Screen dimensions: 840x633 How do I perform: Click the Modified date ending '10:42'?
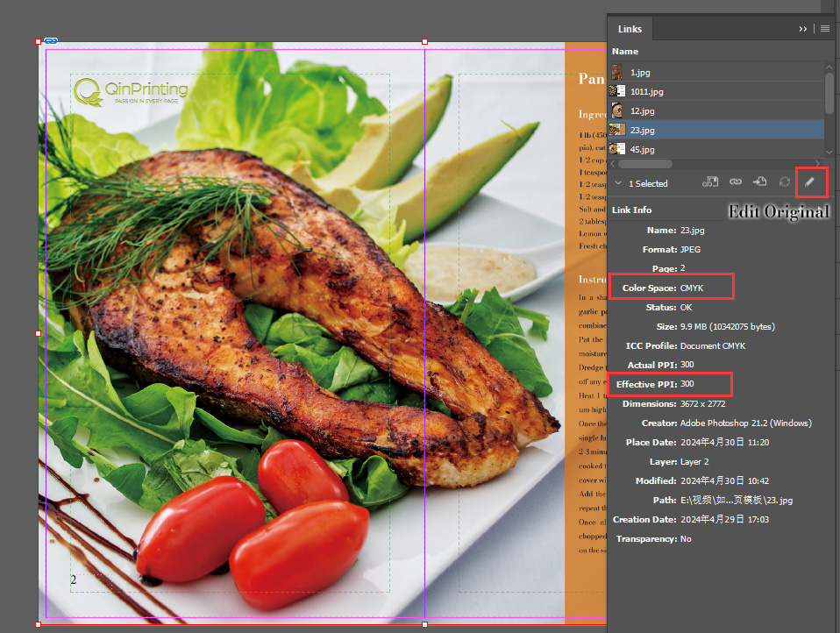pyautogui.click(x=725, y=481)
